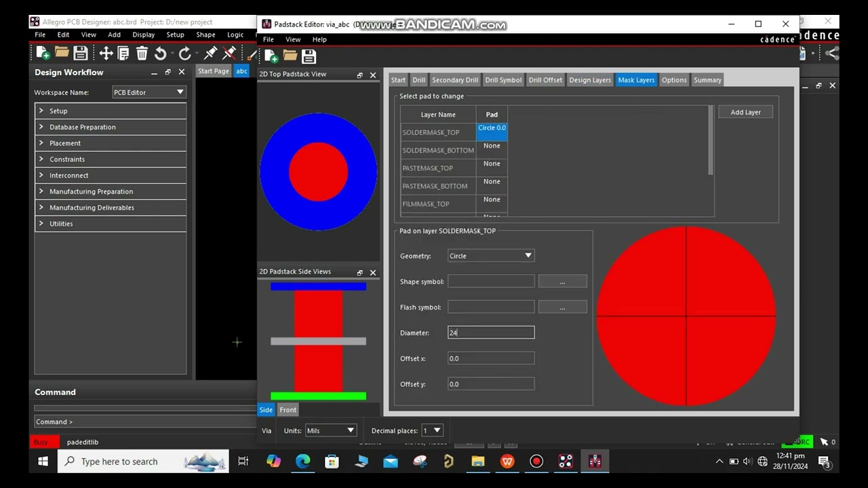This screenshot has height=488, width=868.
Task: Click Flash symbol browse button
Action: [x=562, y=307]
